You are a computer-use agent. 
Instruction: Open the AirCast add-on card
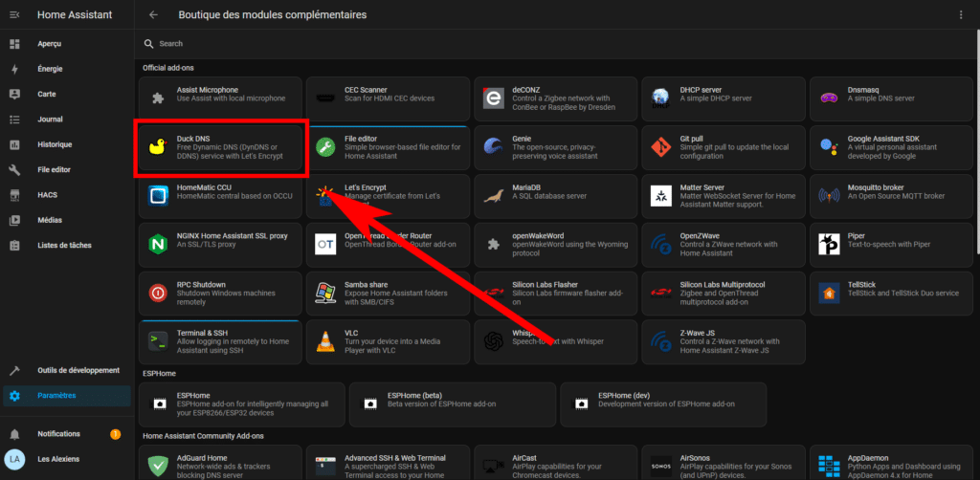coord(556,463)
